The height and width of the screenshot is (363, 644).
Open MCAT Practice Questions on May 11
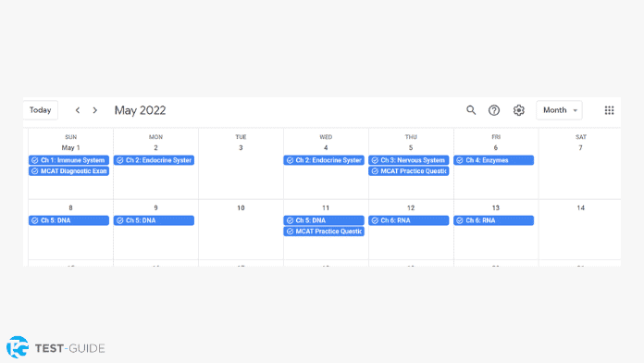[324, 232]
